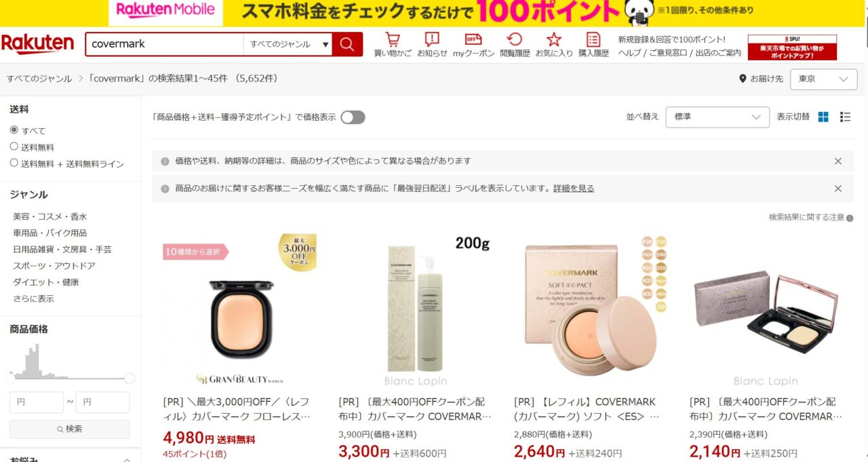
Task: Open the shopping cart (買い物かご) icon
Action: click(x=393, y=45)
